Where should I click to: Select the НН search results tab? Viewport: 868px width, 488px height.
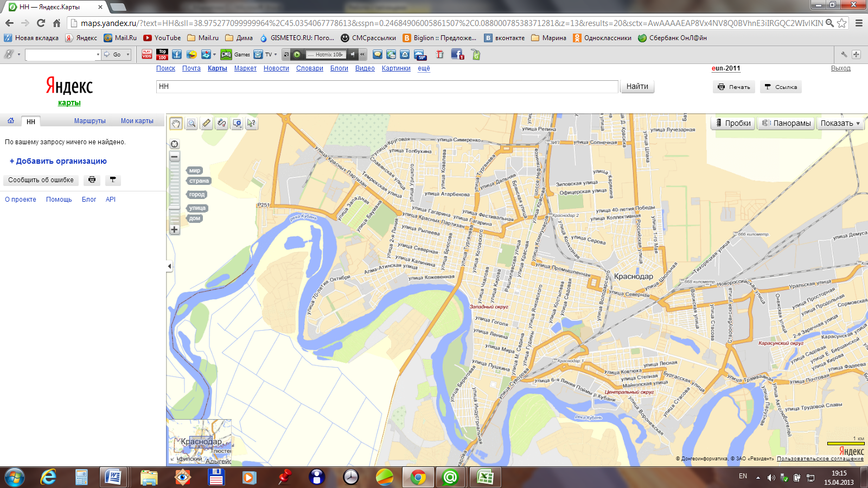[31, 121]
